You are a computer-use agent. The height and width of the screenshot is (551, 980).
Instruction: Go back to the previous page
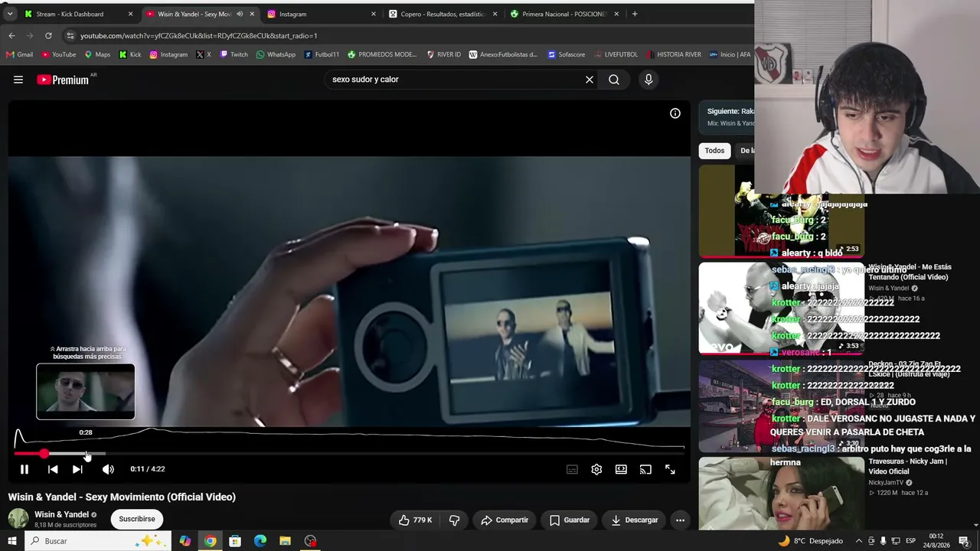(x=11, y=35)
